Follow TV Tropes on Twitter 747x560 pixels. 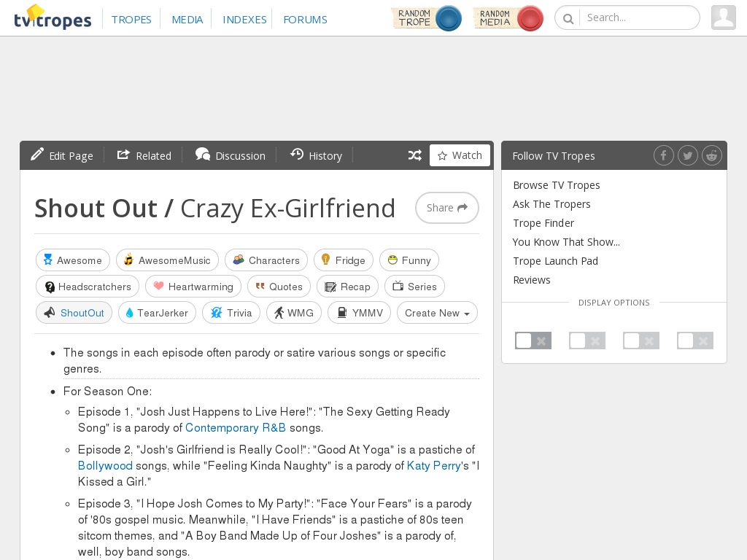(687, 155)
